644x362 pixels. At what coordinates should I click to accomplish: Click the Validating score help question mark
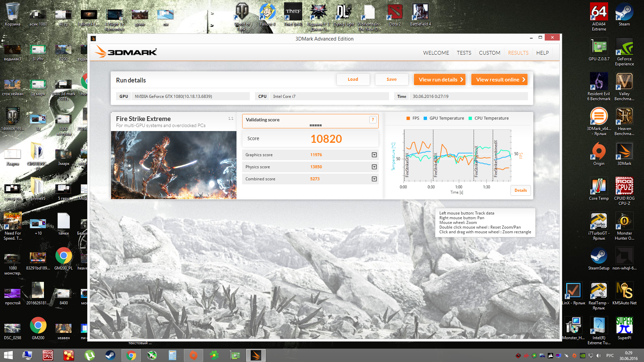[373, 120]
